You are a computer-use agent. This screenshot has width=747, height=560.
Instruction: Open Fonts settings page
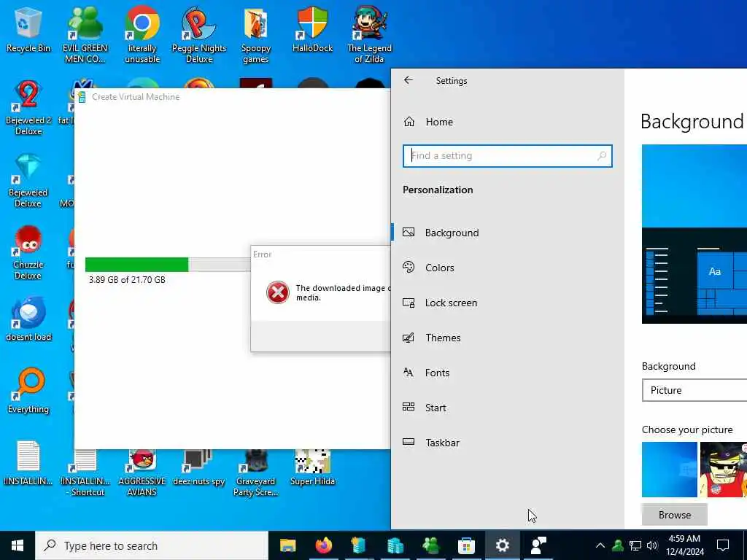click(x=508, y=373)
